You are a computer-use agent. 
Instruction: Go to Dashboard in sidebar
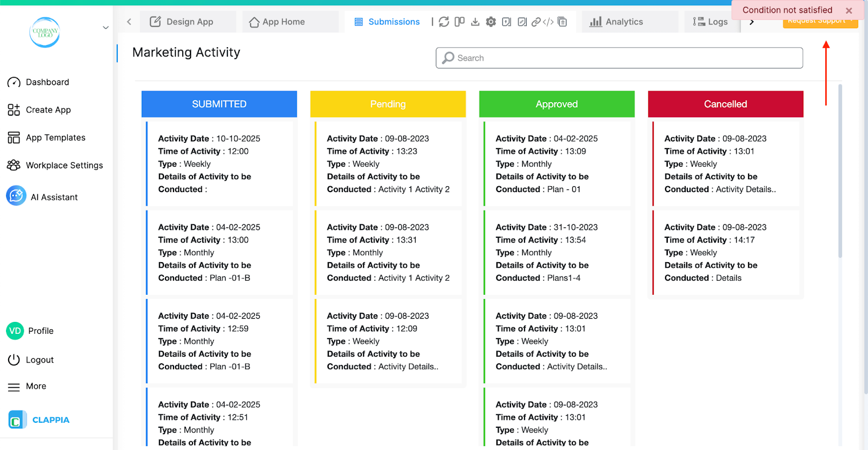pyautogui.click(x=38, y=82)
